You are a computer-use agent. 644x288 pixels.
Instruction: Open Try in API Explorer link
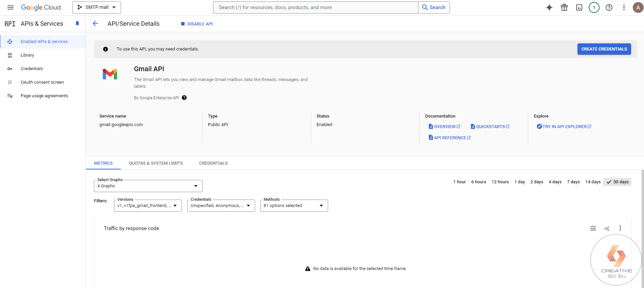564,126
